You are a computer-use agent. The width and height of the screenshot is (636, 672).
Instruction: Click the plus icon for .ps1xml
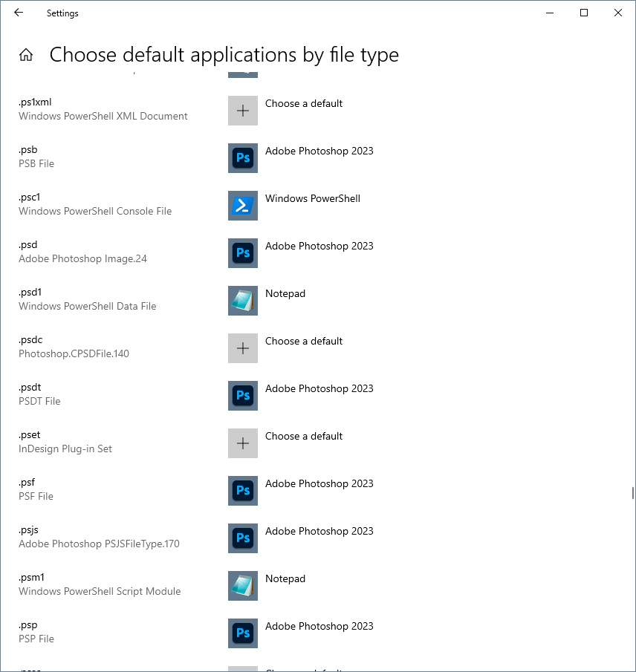click(243, 111)
